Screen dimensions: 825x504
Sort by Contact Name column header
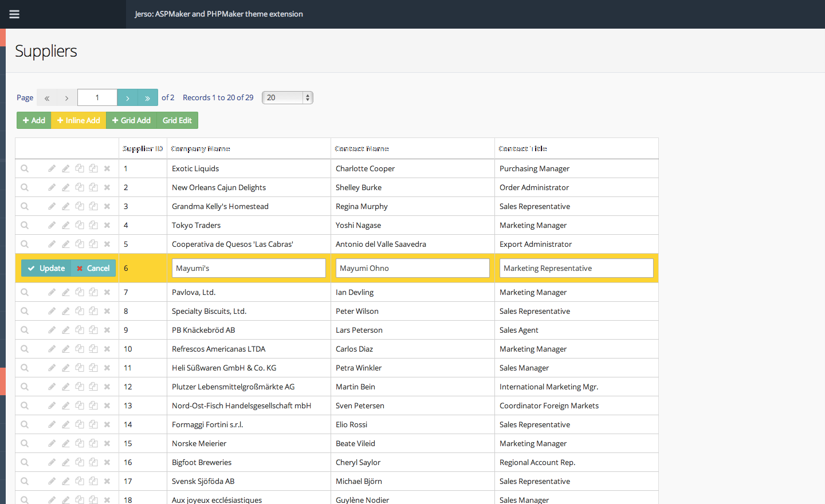(362, 148)
